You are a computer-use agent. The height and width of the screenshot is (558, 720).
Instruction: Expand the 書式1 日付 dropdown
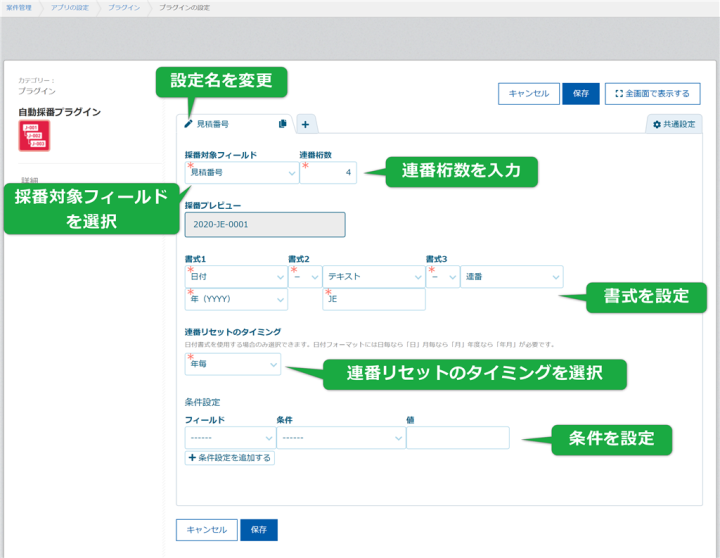click(x=236, y=276)
